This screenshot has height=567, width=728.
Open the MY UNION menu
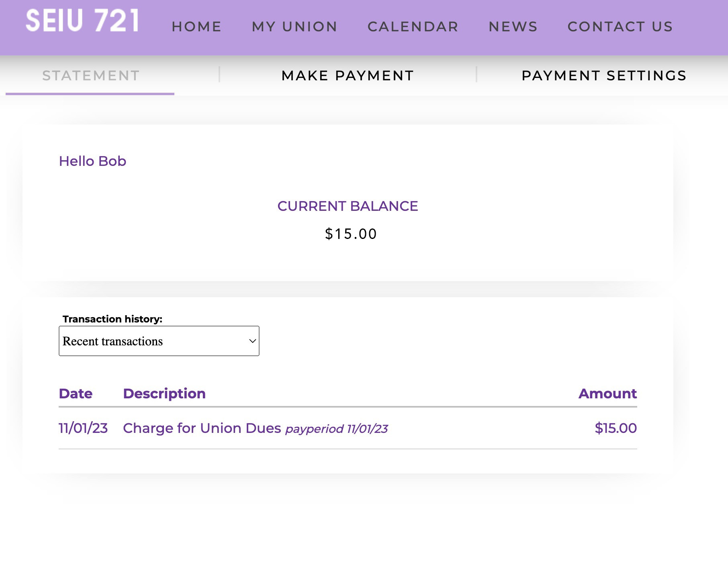coord(294,27)
